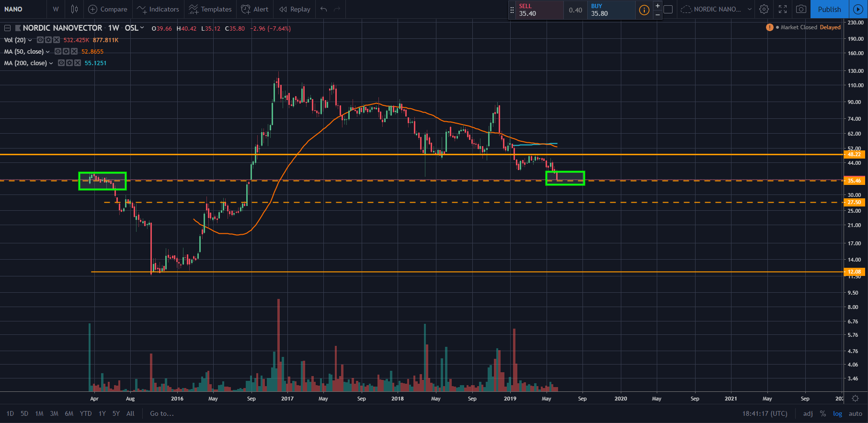Image resolution: width=868 pixels, height=423 pixels.
Task: Open axis settings gear at bottom-right corner
Action: [855, 398]
